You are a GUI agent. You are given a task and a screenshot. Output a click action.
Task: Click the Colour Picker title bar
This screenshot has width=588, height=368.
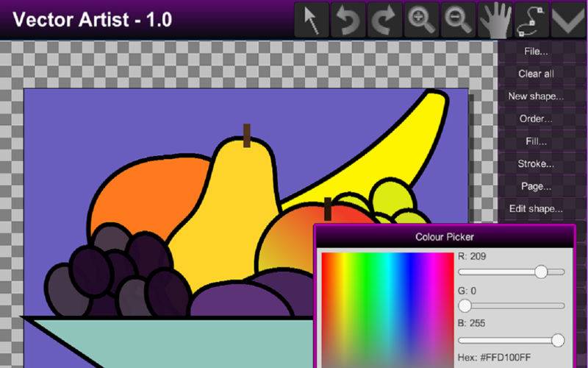(x=445, y=237)
